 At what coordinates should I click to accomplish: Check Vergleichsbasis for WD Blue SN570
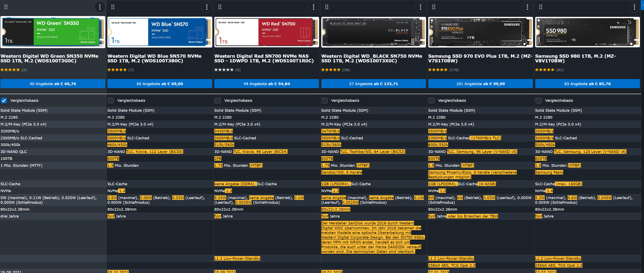coord(111,101)
